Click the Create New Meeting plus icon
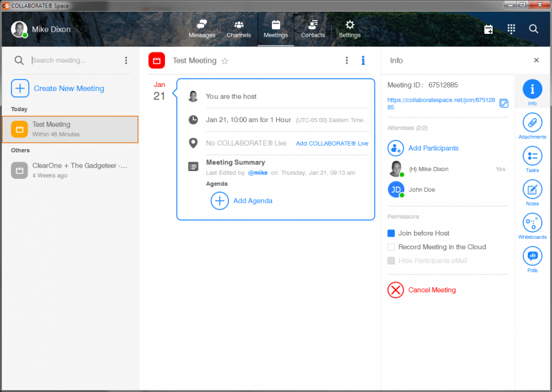Screen dimensions: 552x392 click(x=20, y=88)
